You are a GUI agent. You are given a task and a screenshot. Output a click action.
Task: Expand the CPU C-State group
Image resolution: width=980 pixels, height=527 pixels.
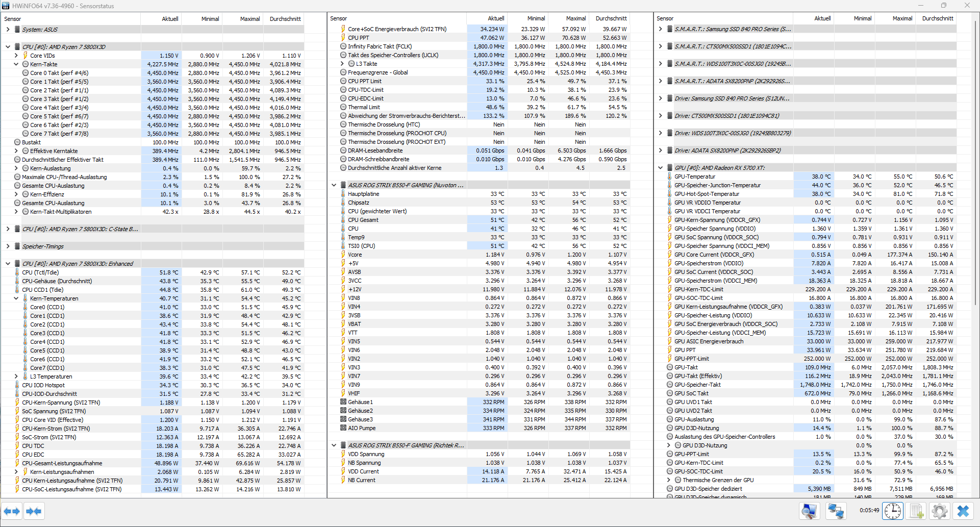8,229
